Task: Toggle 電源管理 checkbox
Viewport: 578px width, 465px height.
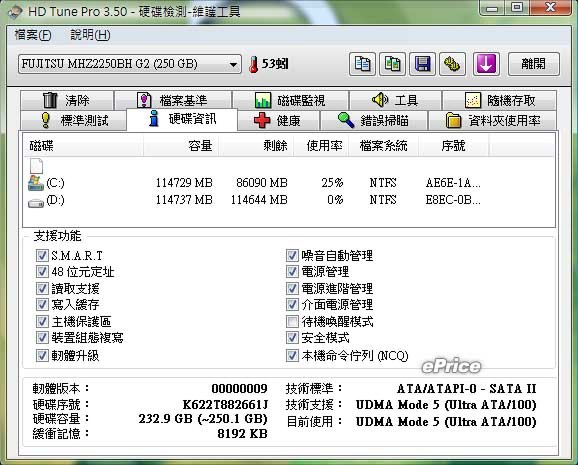Action: 292,272
